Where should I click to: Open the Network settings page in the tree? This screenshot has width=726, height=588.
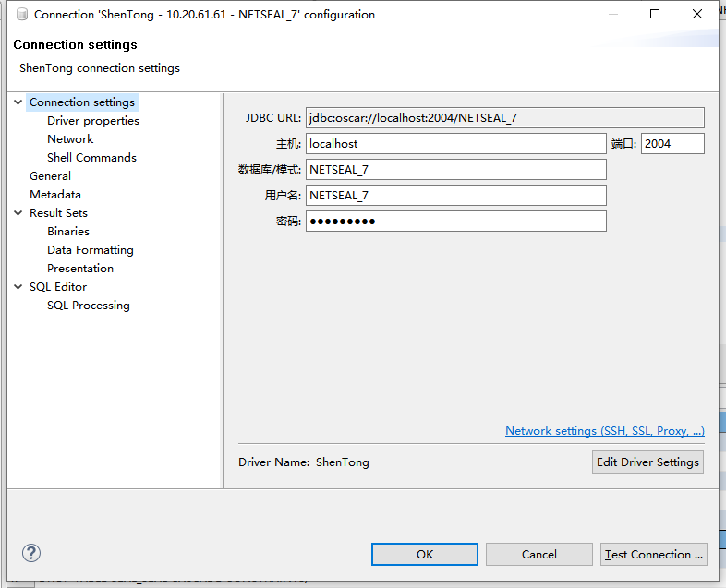(x=70, y=139)
